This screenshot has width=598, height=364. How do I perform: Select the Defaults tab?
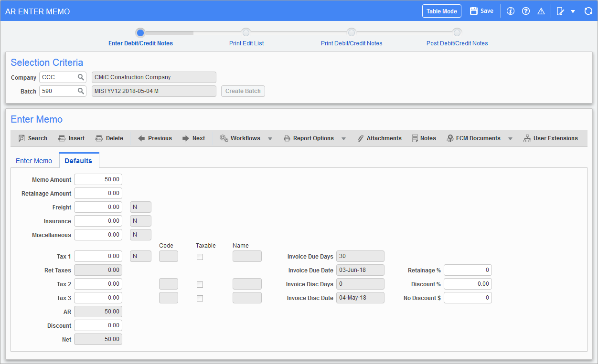(x=78, y=161)
